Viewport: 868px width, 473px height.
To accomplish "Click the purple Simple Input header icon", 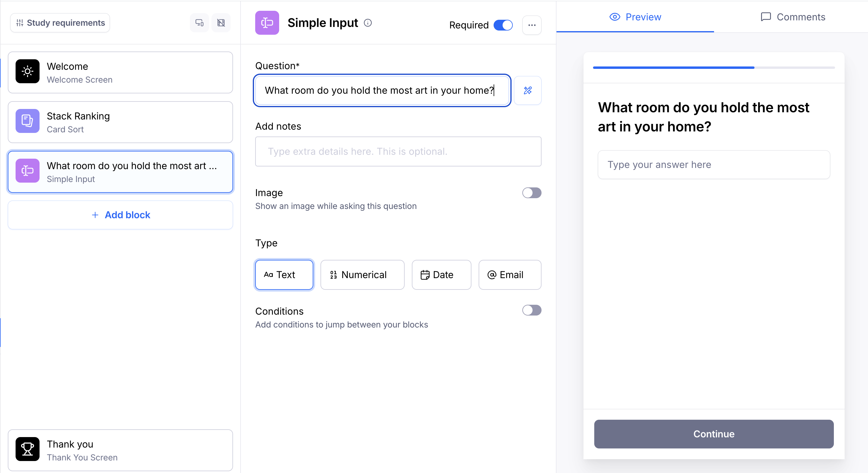I will click(x=267, y=23).
